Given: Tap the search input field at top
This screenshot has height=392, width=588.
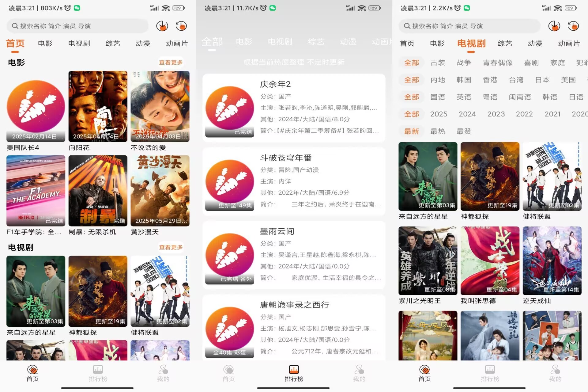Looking at the screenshot, I should [77, 26].
